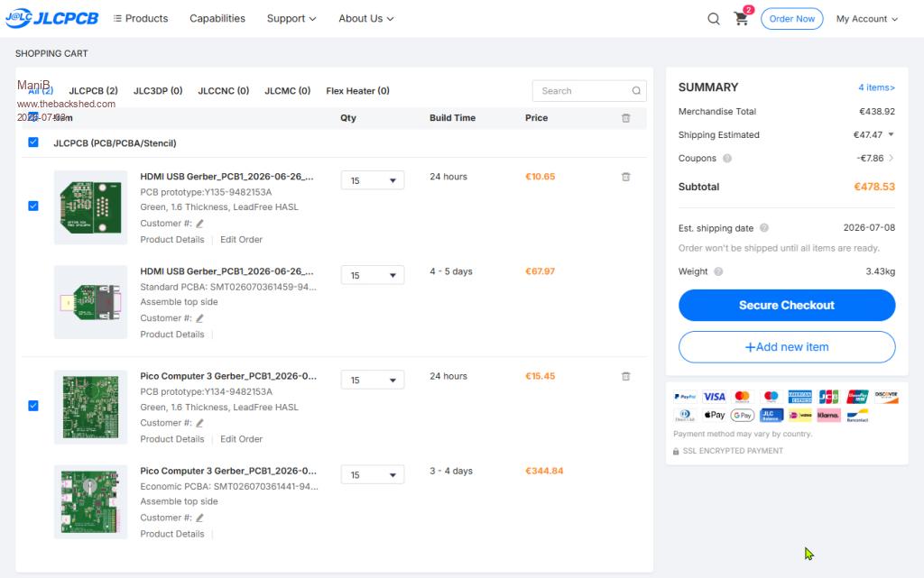Open Product Details for HDMI USB Standard PCBA
The image size is (924, 578).
tap(172, 335)
